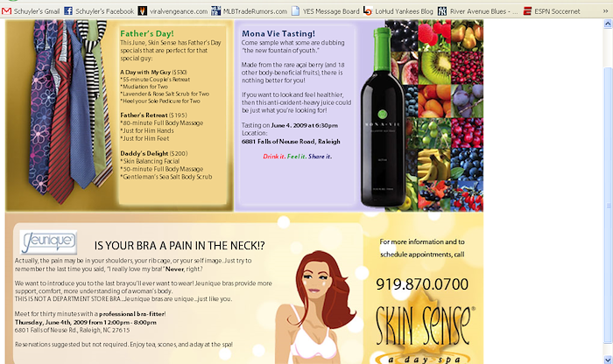Click the viralvengeance.com favicon

coord(142,10)
